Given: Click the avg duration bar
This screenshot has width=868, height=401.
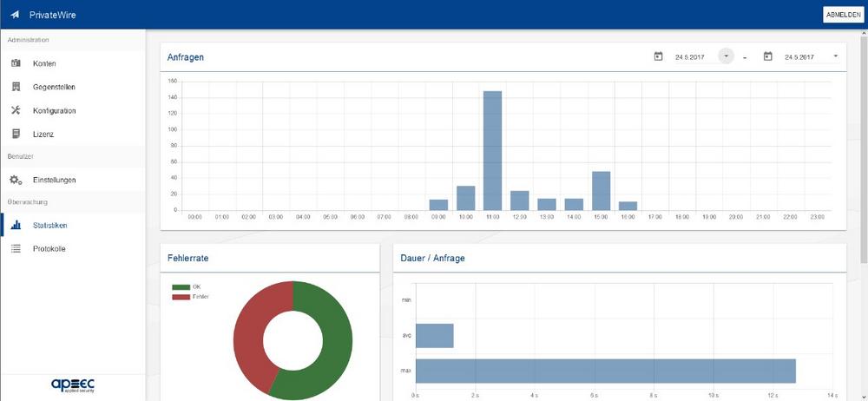Looking at the screenshot, I should [x=435, y=336].
